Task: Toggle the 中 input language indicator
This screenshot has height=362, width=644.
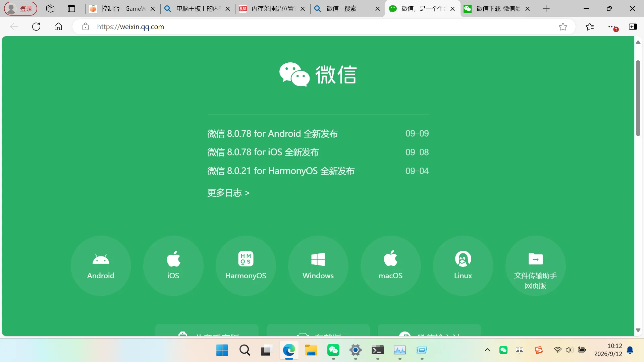Action: click(520, 350)
